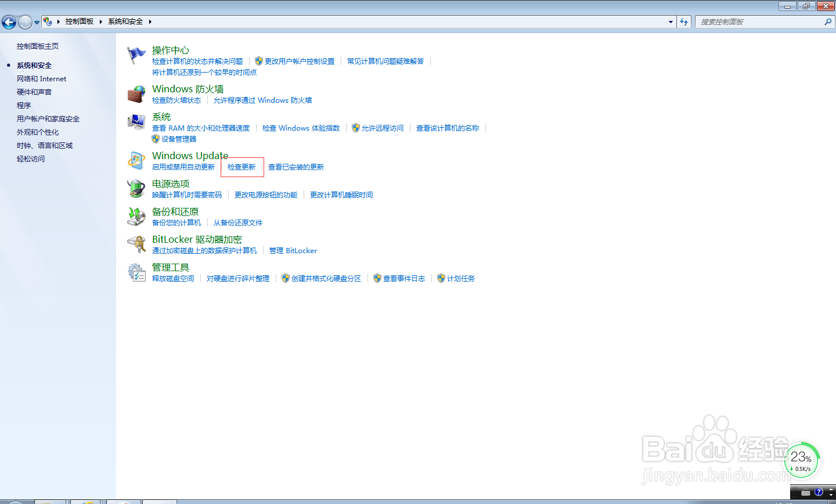Click the Control Panel icon in address bar

[48, 21]
